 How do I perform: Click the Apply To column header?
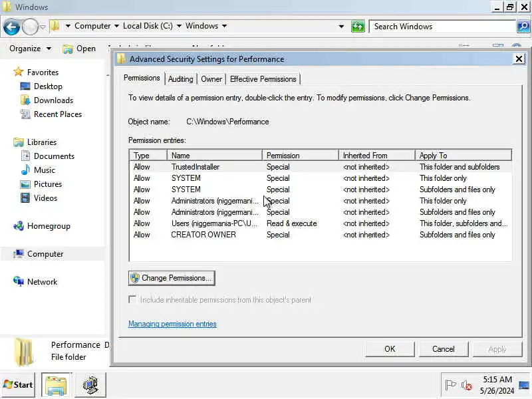coord(463,156)
